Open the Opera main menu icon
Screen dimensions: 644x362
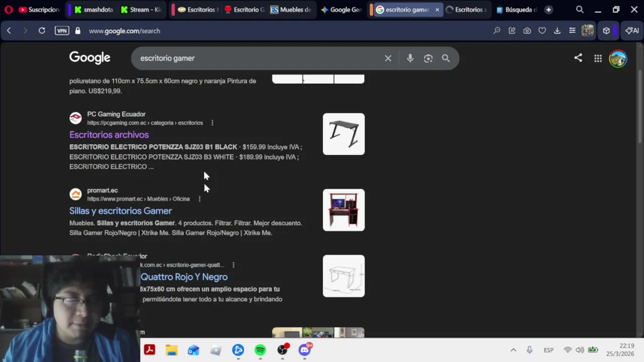(9, 10)
